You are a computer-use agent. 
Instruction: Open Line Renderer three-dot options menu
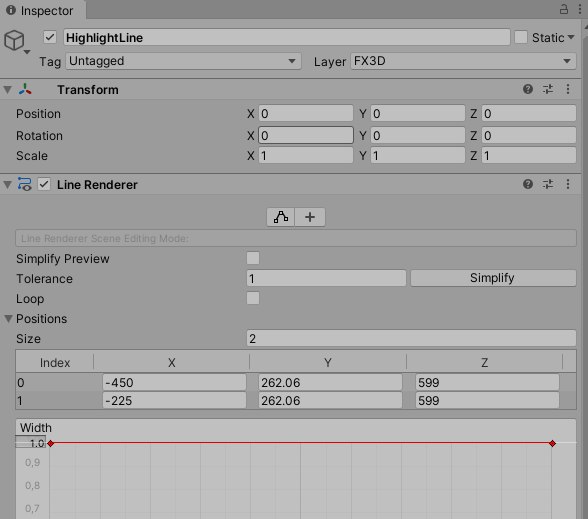tap(568, 184)
